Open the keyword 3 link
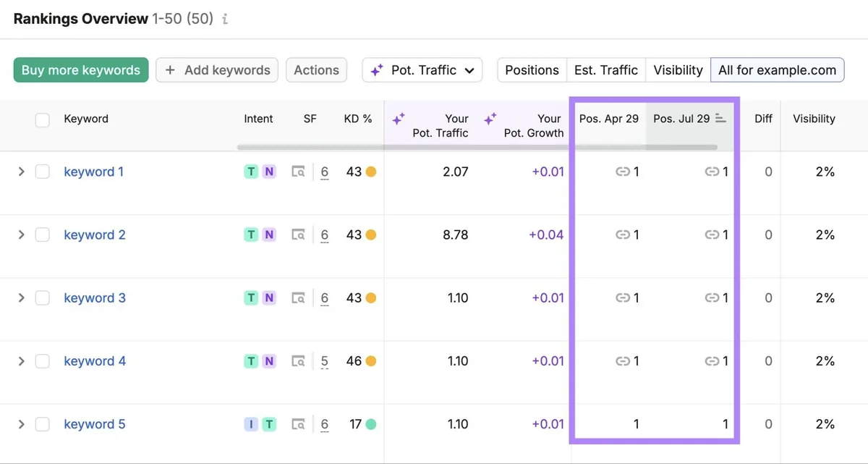 coord(95,298)
